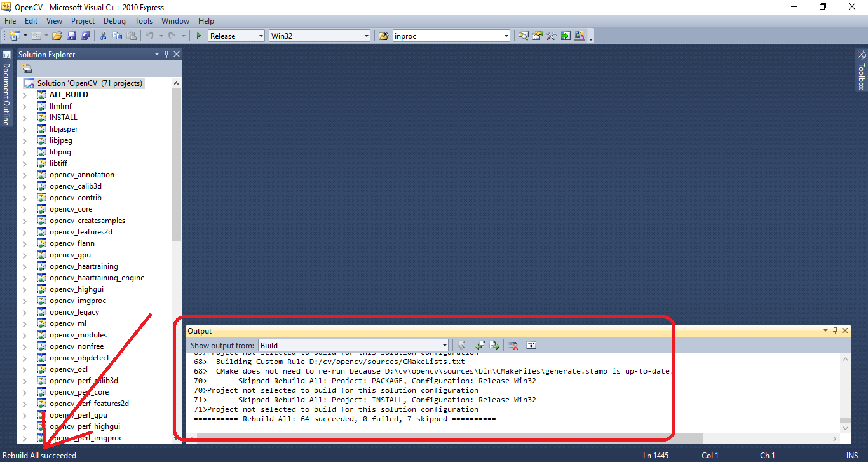Screen dimensions: 868x462
Task: Open the File menu
Action: pos(10,21)
